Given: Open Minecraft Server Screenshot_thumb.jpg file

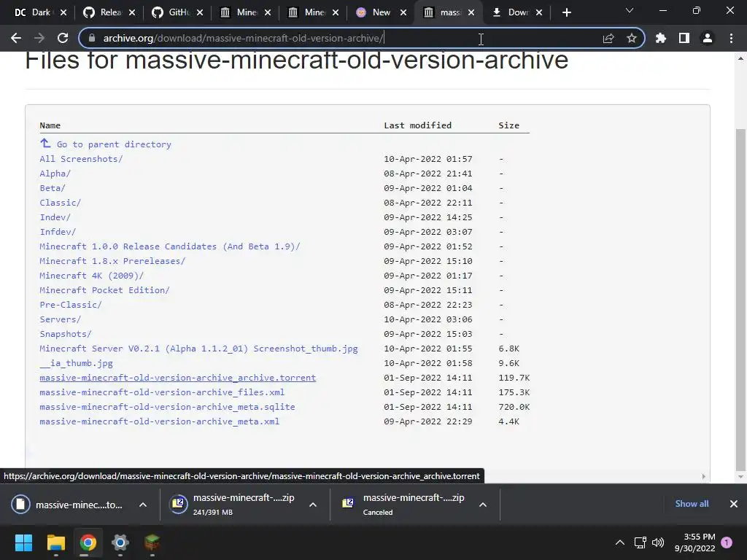Looking at the screenshot, I should coord(198,349).
